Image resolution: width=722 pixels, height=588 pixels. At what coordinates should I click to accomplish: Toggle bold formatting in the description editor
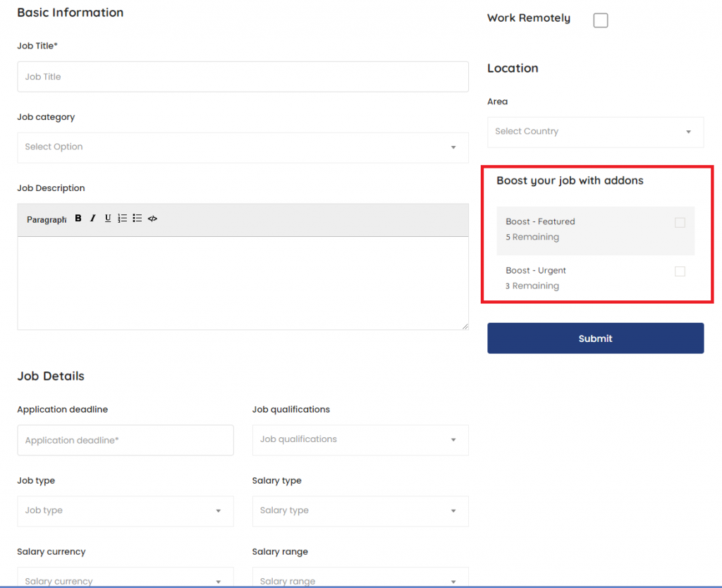(78, 219)
